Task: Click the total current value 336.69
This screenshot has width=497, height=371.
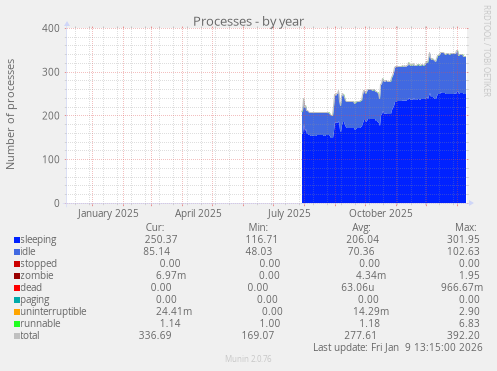Action: pos(155,335)
